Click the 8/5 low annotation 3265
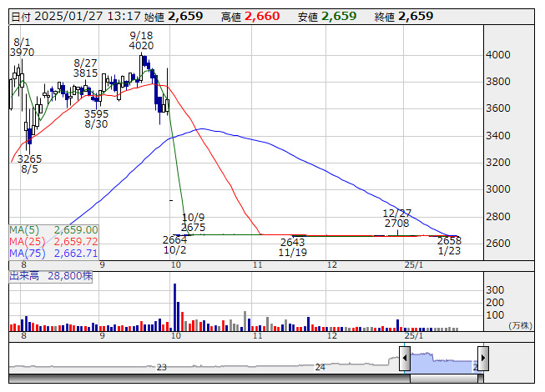545x392 pixels. tap(29, 158)
